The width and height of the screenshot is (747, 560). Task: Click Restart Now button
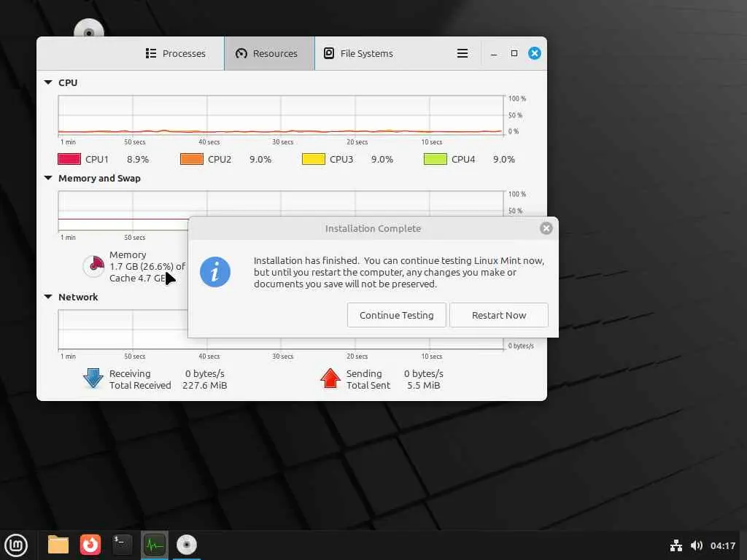tap(499, 315)
